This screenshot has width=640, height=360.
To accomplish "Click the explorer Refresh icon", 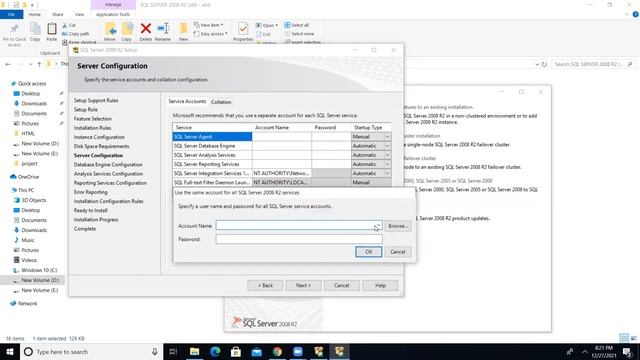I will pyautogui.click(x=544, y=64).
